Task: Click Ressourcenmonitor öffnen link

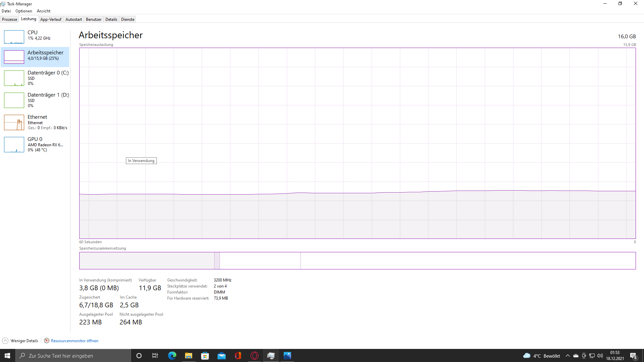Action: (x=75, y=341)
